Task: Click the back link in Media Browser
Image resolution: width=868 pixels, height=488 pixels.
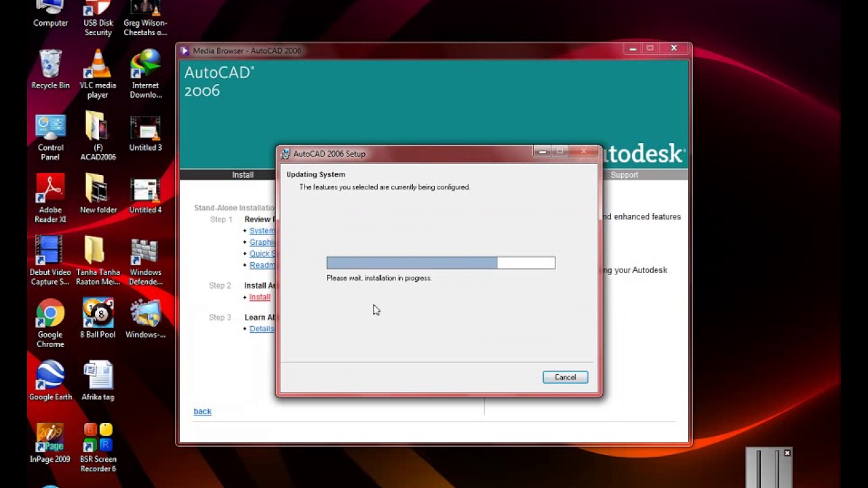Action: pyautogui.click(x=202, y=411)
